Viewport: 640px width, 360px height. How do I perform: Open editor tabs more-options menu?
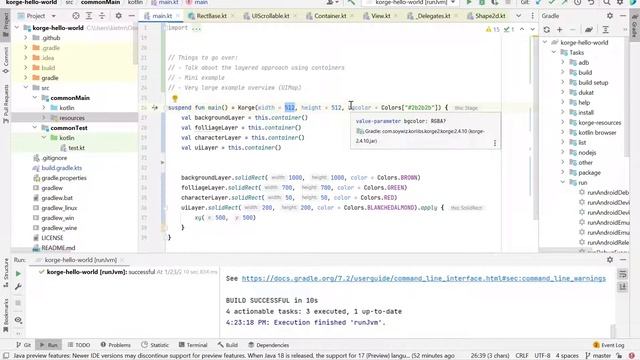tap(532, 16)
